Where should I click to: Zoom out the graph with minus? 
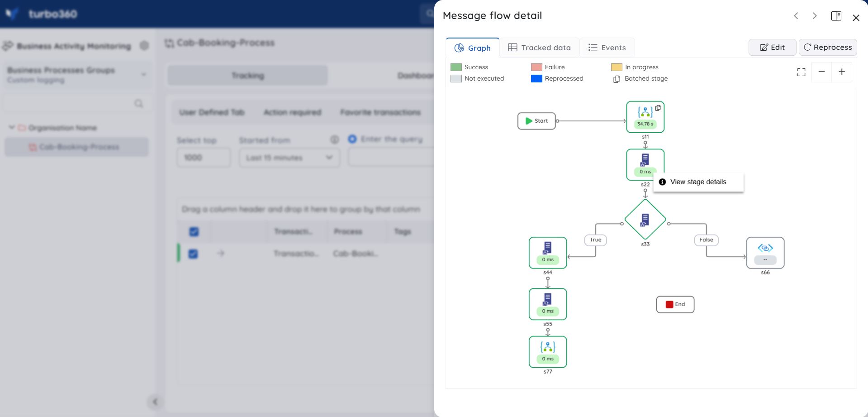tap(822, 72)
